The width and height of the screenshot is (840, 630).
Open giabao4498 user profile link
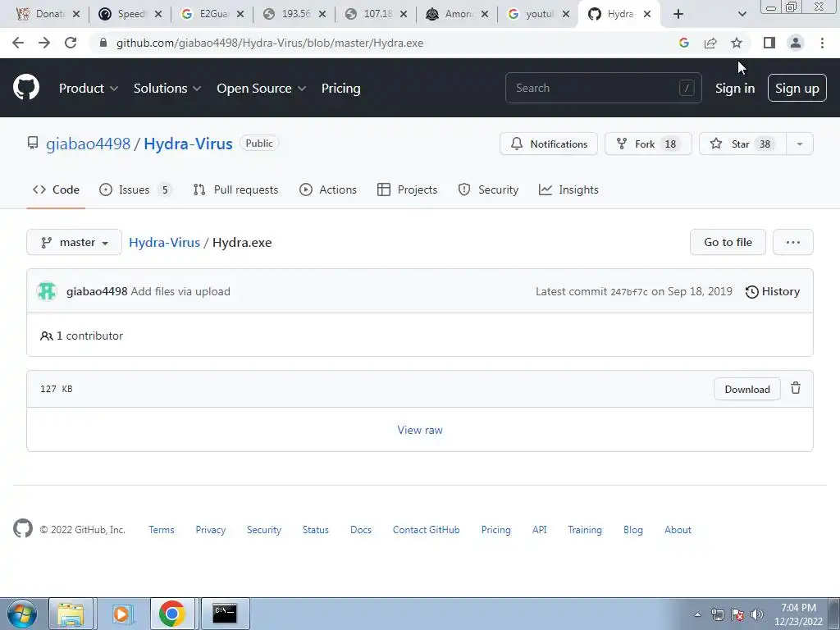point(89,144)
